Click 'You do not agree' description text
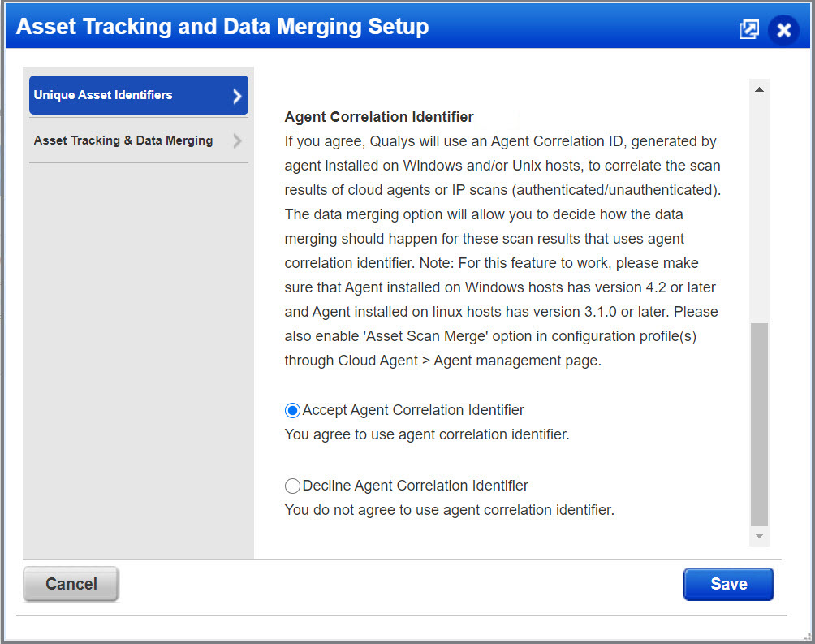Image resolution: width=815 pixels, height=644 pixels. (x=449, y=510)
